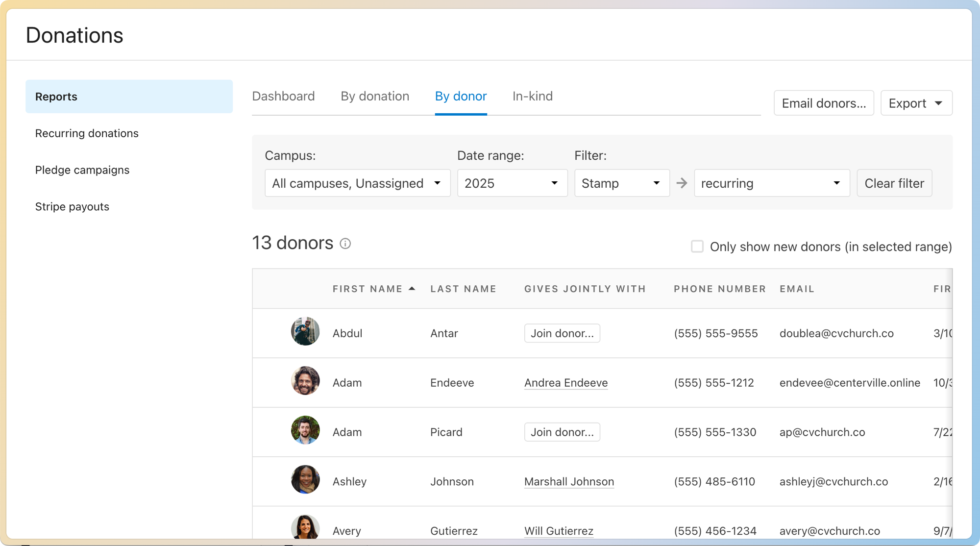Open the Campus dropdown
The width and height of the screenshot is (980, 546).
click(357, 183)
